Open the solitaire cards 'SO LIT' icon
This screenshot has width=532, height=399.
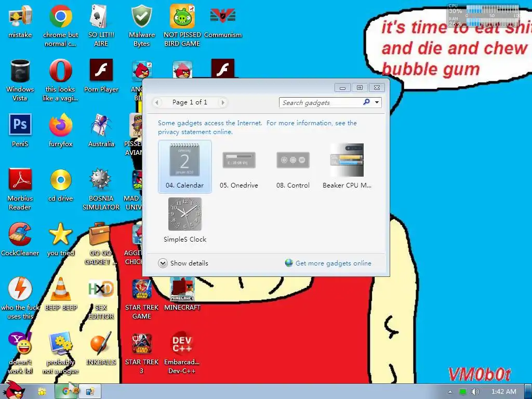[x=101, y=26]
